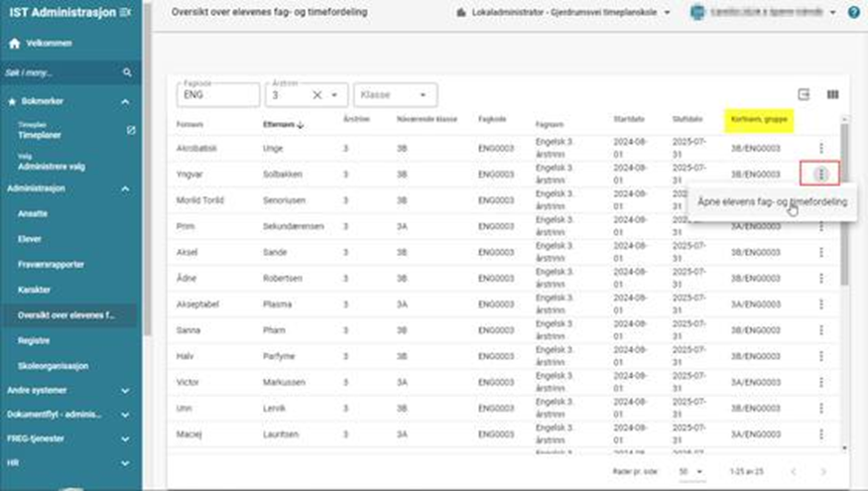868x491 pixels.
Task: Open the three-dot menu for Akrobatisk Unge
Action: (820, 149)
